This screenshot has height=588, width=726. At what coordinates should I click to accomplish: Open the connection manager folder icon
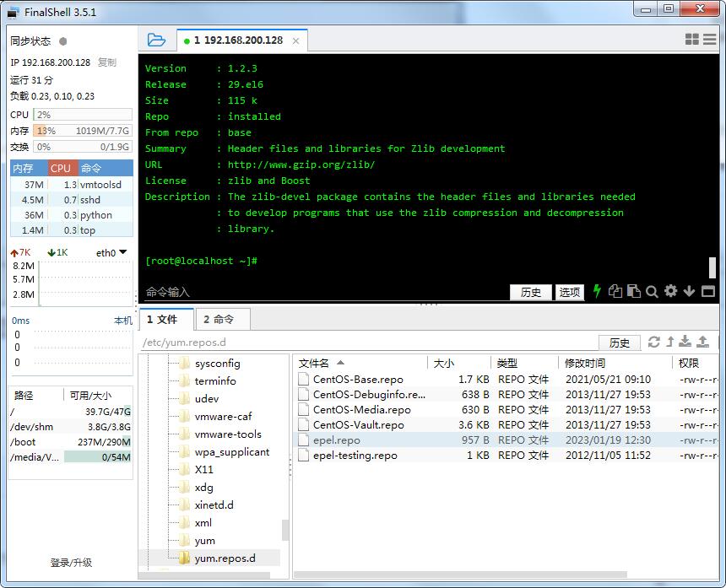pos(156,40)
